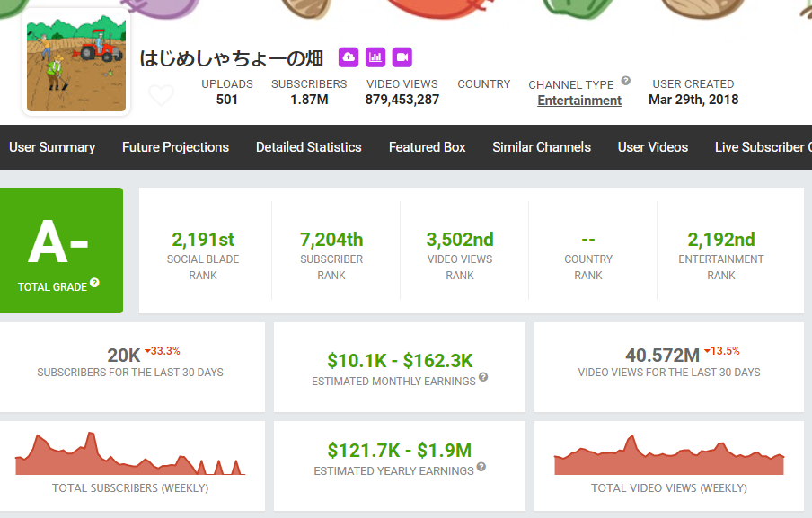This screenshot has width=812, height=518.
Task: Switch to the Future Projections tab
Action: (175, 147)
